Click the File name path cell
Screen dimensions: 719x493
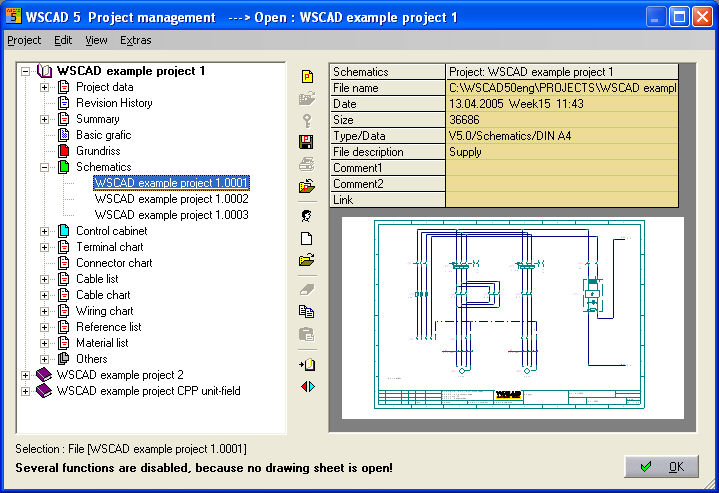tap(562, 88)
